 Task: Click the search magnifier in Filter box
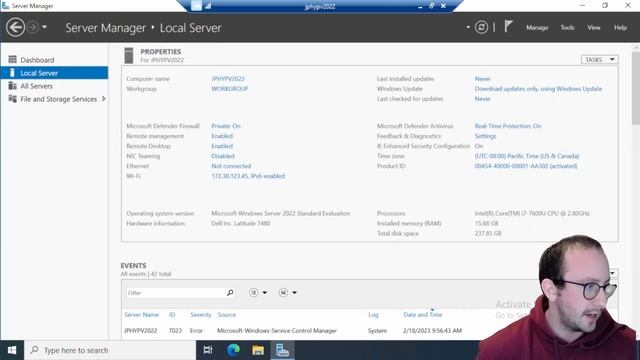(x=230, y=293)
